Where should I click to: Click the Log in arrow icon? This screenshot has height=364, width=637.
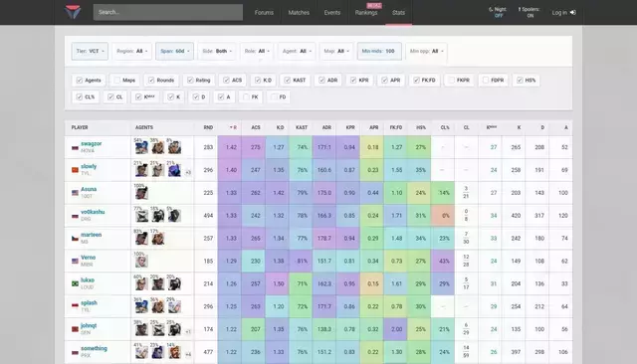[x=573, y=13]
